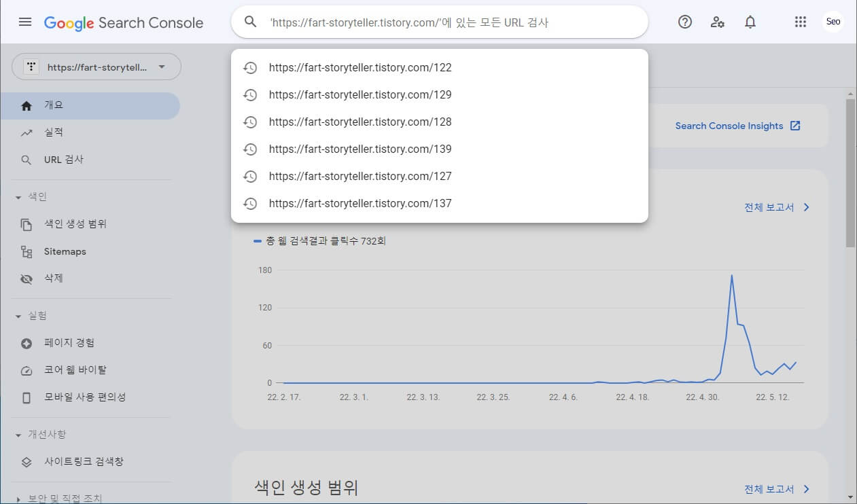The height and width of the screenshot is (504, 857).
Task: Click the plus-circle icon beside 페이지 경험
Action: coord(27,343)
